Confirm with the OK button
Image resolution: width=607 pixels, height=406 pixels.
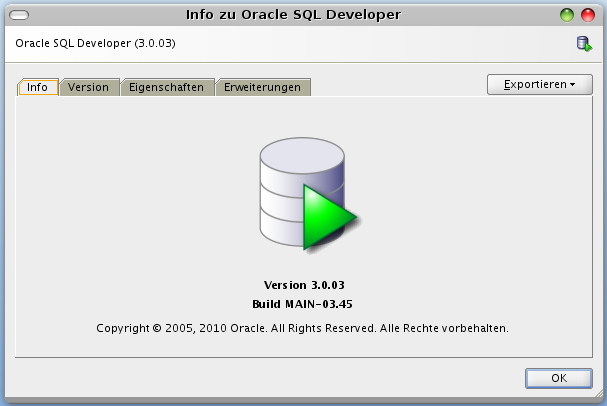coord(559,378)
